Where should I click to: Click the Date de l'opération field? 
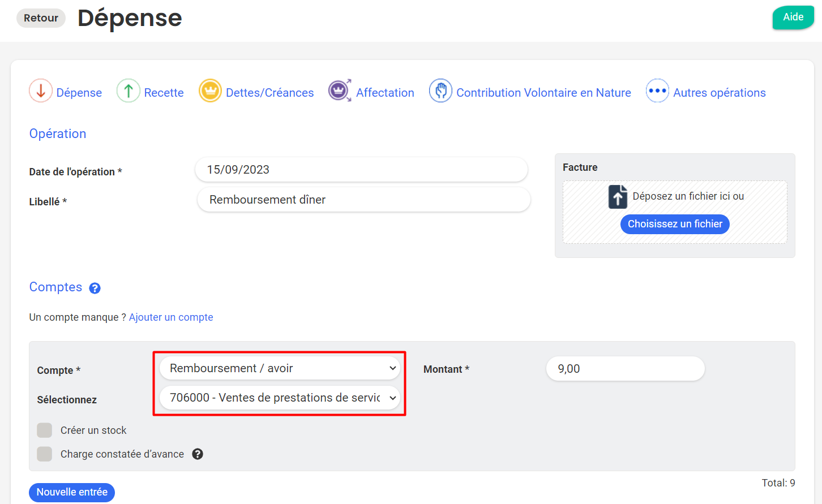coord(361,170)
